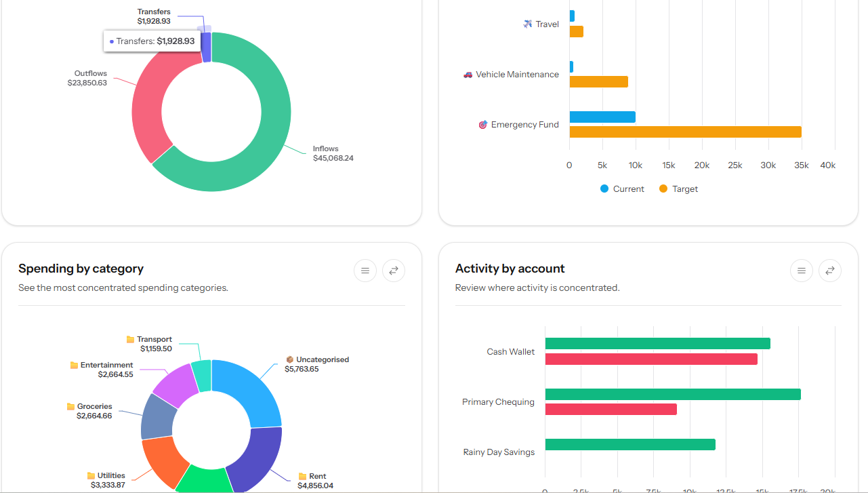Click the Activity by account heading
868x493 pixels.
coord(510,269)
